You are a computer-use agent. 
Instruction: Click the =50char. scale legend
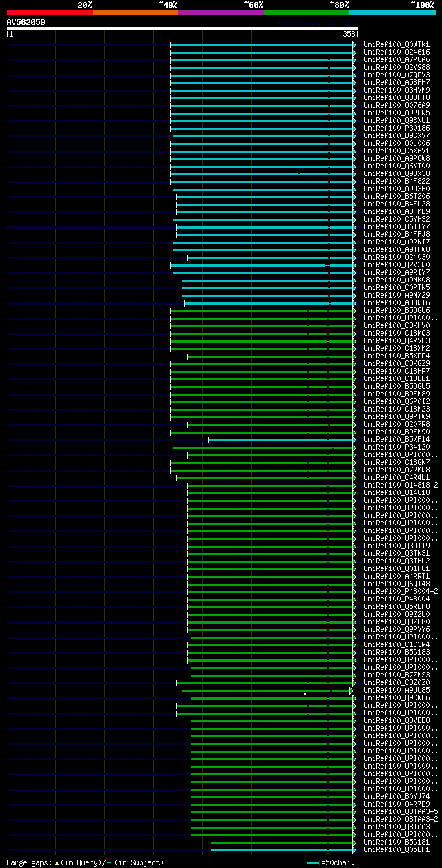click(331, 862)
